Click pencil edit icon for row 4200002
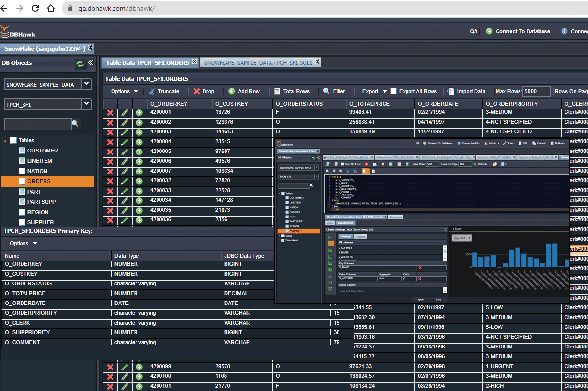The height and width of the screenshot is (391, 588). 125,122
